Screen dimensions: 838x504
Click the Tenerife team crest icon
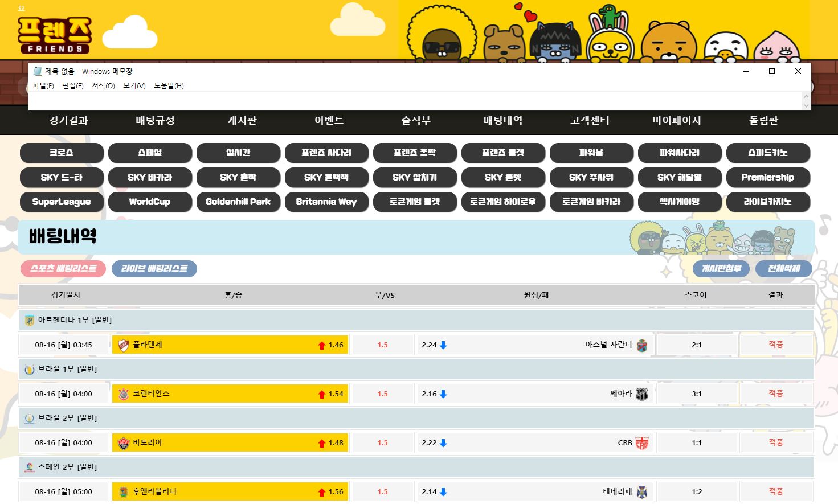click(642, 492)
